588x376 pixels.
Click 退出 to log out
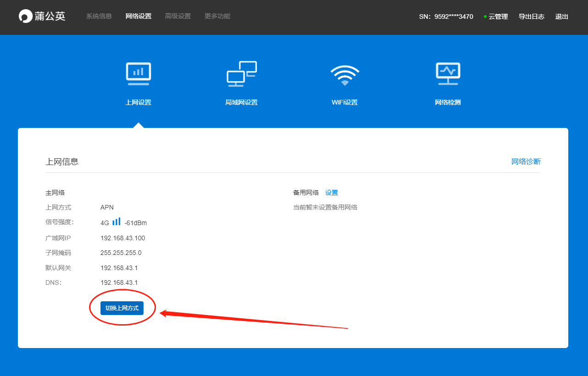coord(562,17)
